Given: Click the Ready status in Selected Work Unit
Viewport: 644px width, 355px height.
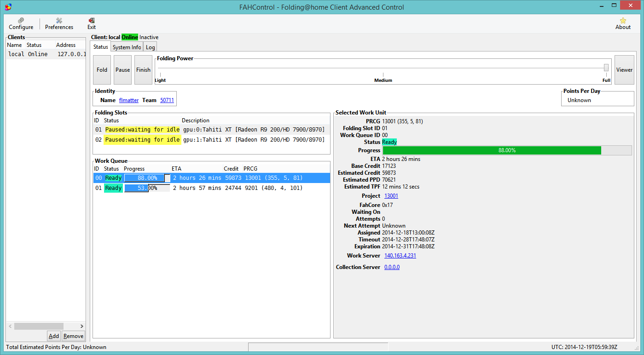Looking at the screenshot, I should tap(389, 142).
